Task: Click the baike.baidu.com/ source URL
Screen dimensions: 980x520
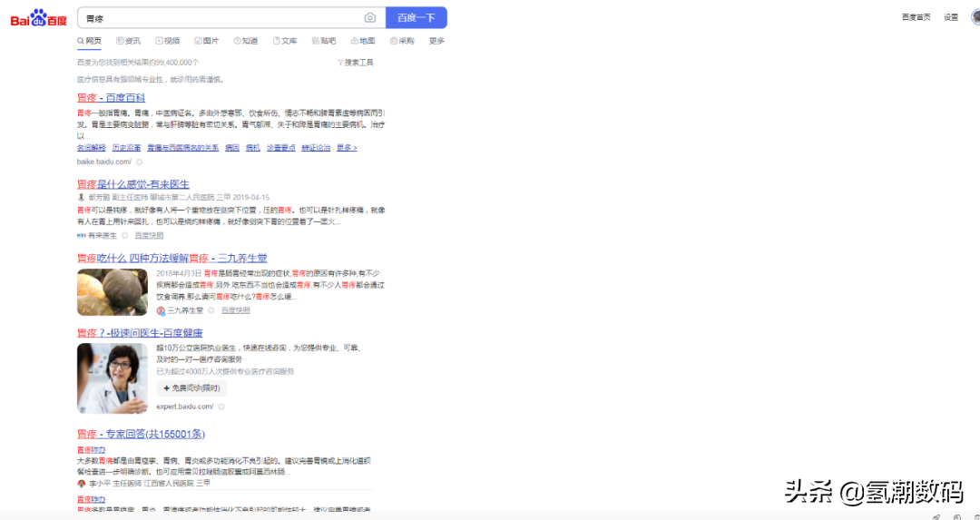Action: [104, 162]
